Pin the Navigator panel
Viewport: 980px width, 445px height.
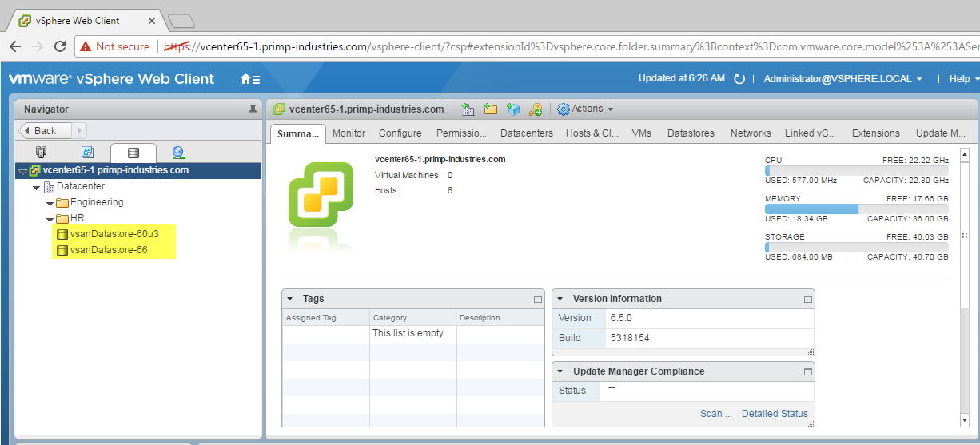253,109
